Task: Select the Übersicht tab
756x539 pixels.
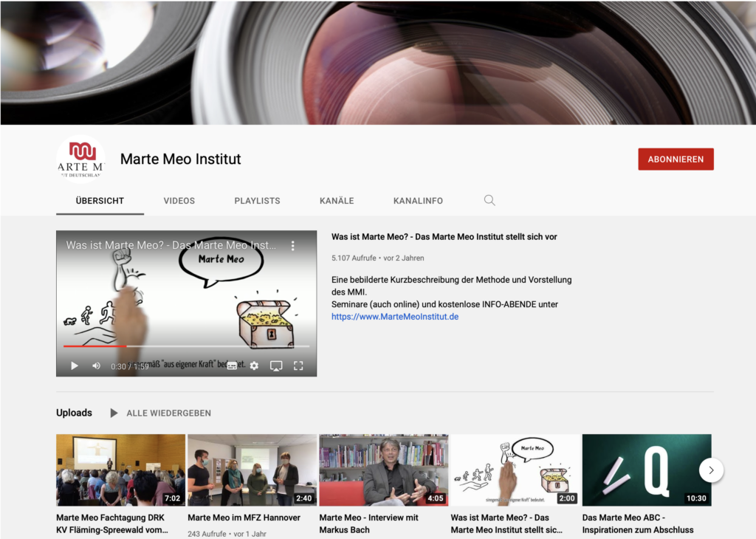Action: pyautogui.click(x=100, y=201)
